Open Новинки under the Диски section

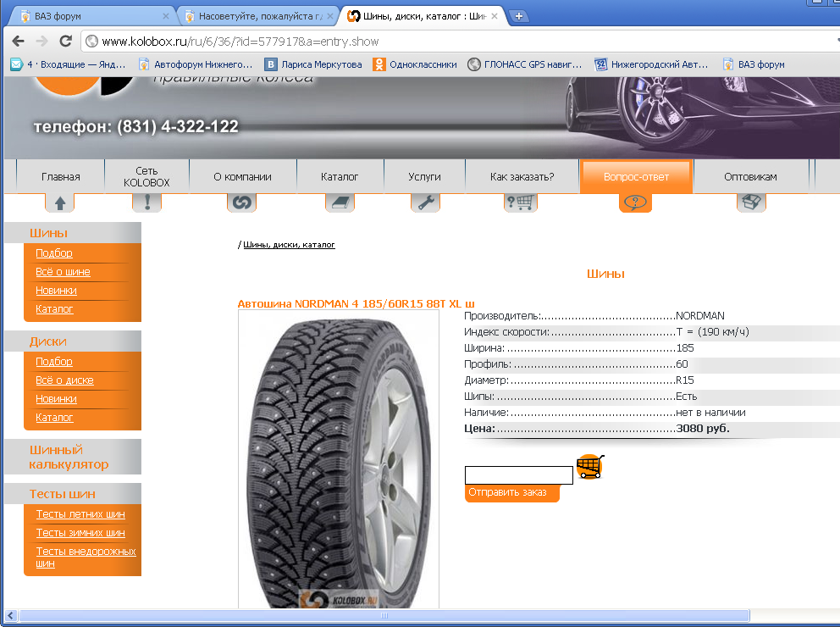(x=56, y=399)
